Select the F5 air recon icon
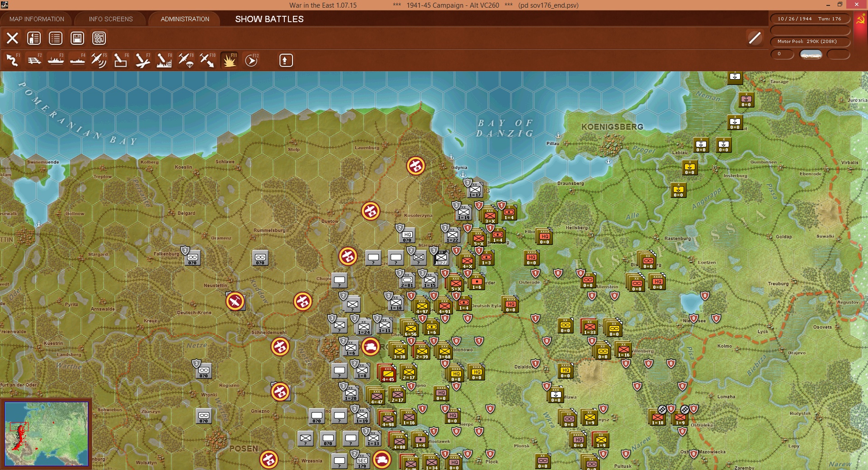Viewport: 868px width, 470px height. coord(99,60)
